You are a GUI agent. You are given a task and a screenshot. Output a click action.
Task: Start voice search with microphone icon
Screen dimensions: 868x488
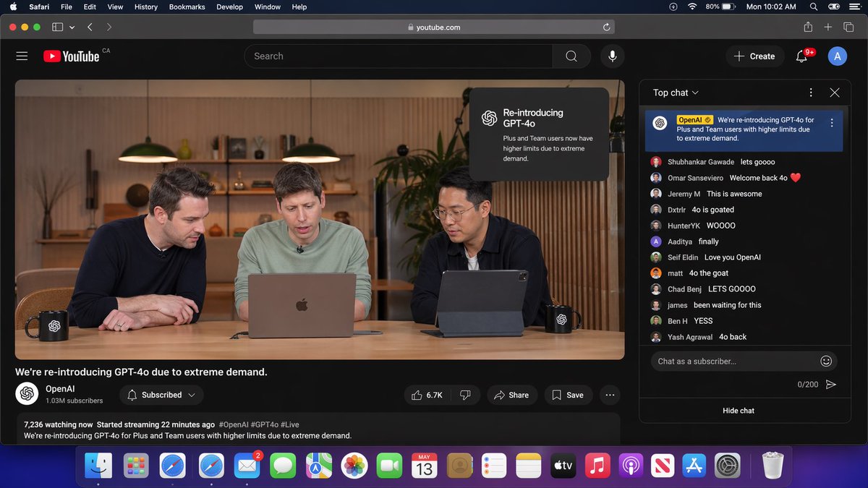tap(613, 56)
